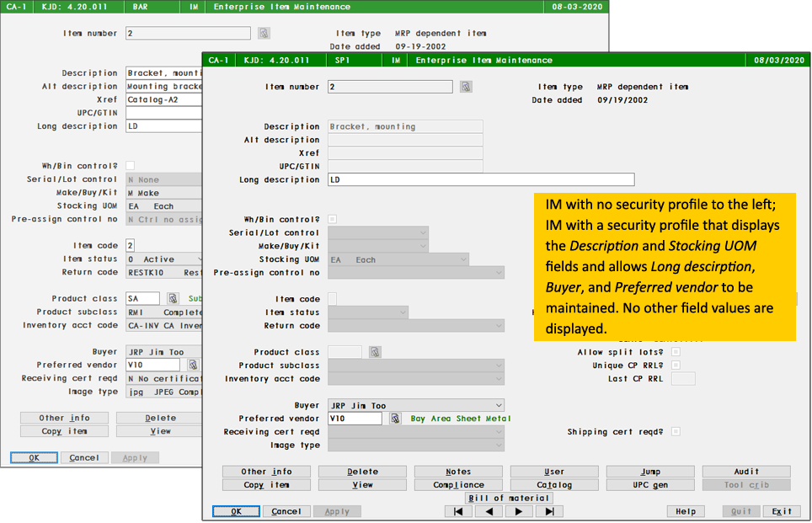
Task: Click OK in front window
Action: click(236, 511)
